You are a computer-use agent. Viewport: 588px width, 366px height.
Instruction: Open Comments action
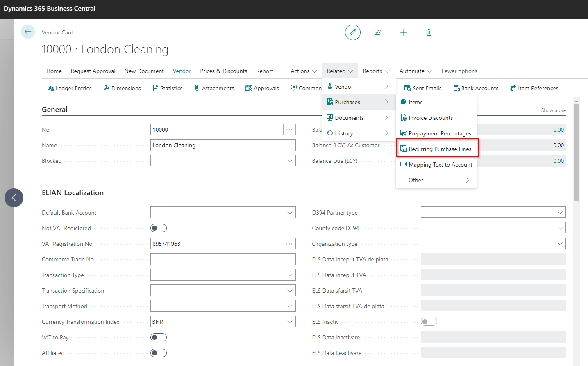point(306,88)
